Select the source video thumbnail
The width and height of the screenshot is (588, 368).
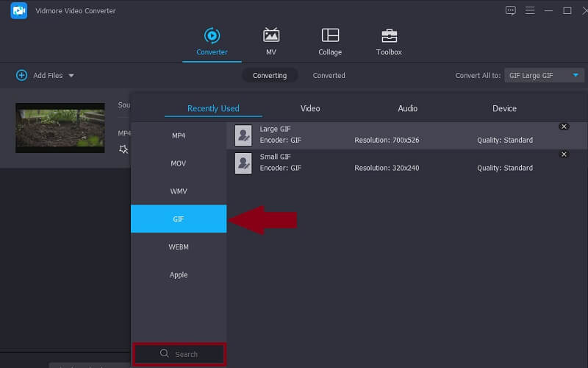click(x=60, y=127)
